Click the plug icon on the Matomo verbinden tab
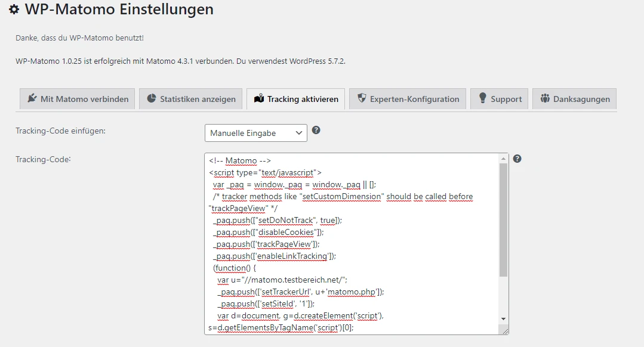The width and height of the screenshot is (644, 347). point(32,99)
